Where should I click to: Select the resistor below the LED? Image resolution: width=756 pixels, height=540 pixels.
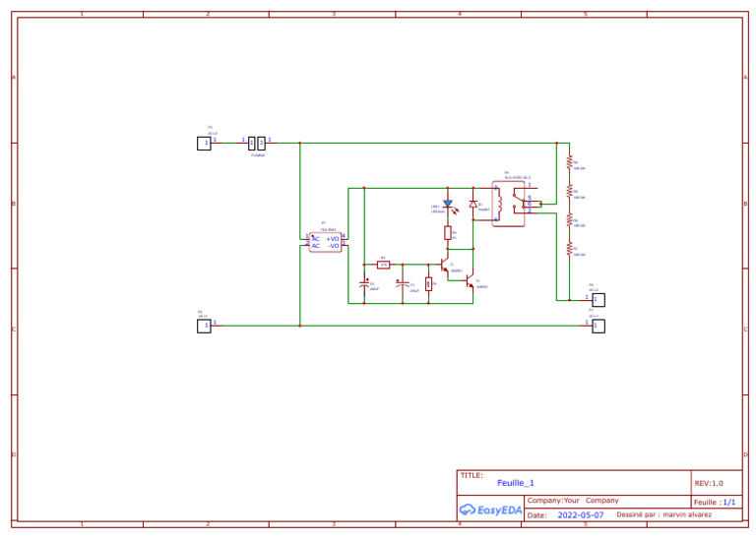tap(448, 233)
